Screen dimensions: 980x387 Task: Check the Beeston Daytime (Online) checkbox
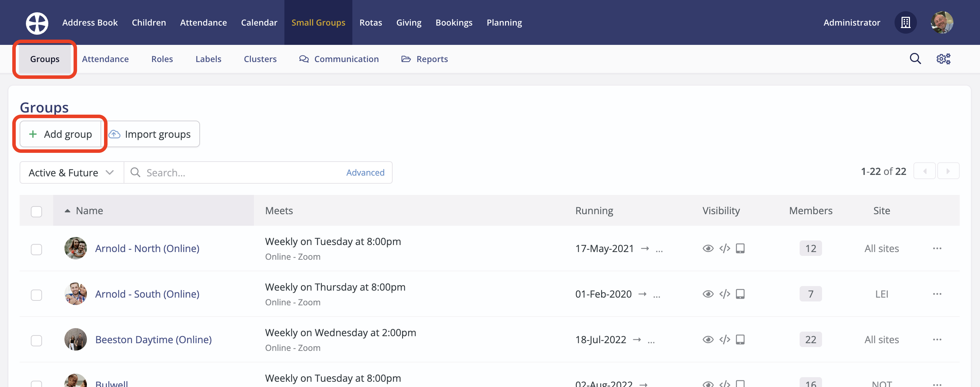36,340
